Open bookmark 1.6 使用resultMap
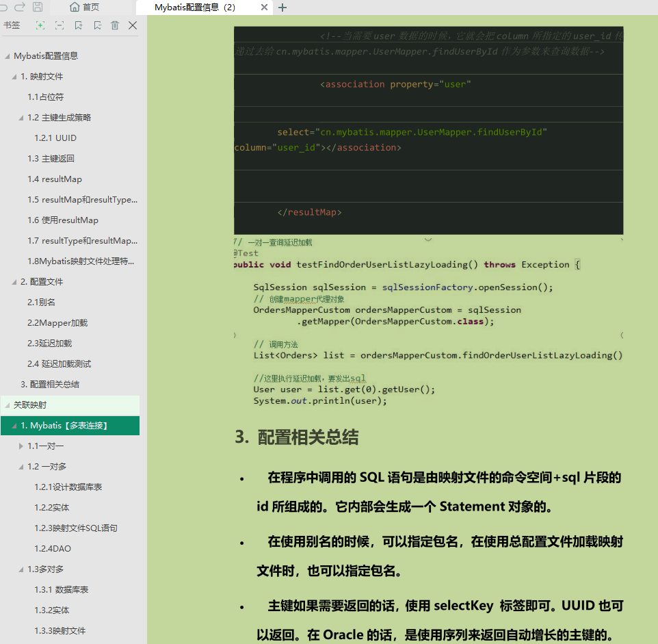This screenshot has width=658, height=644. coord(63,220)
